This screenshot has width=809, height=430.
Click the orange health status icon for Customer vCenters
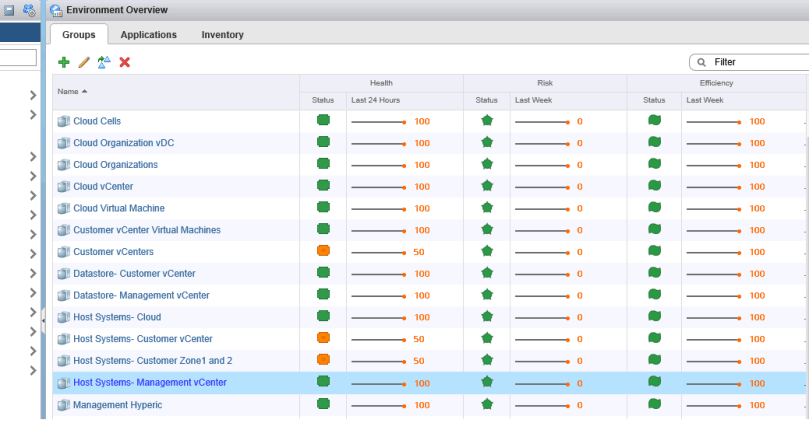click(x=323, y=252)
